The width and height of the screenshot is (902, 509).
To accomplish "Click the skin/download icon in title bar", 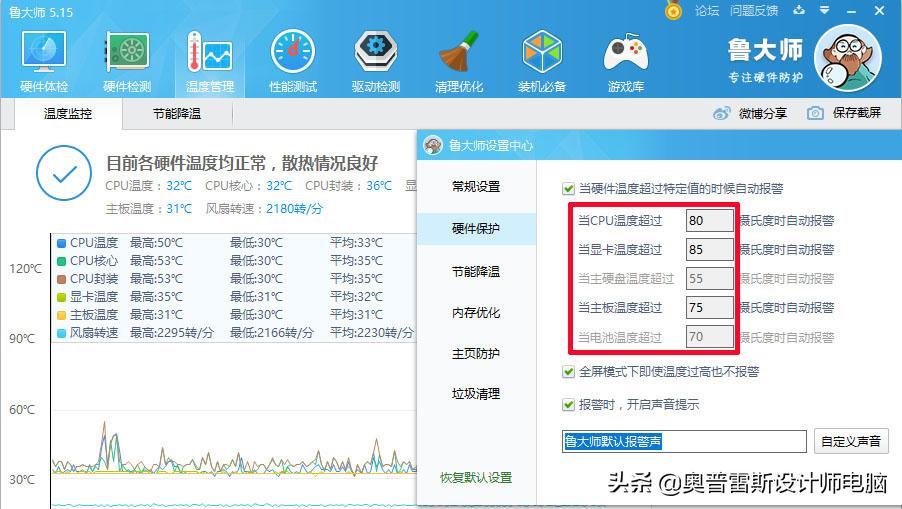I will 799,10.
